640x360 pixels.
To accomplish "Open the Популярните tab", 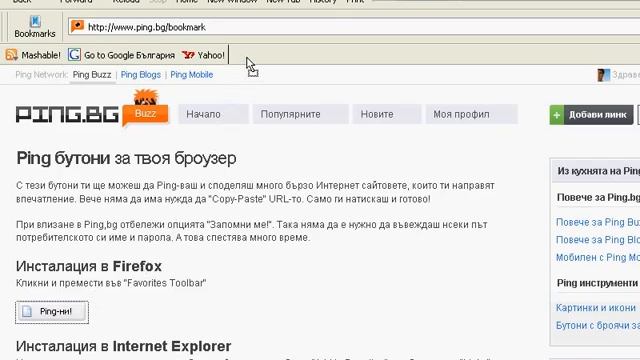I will (300, 114).
